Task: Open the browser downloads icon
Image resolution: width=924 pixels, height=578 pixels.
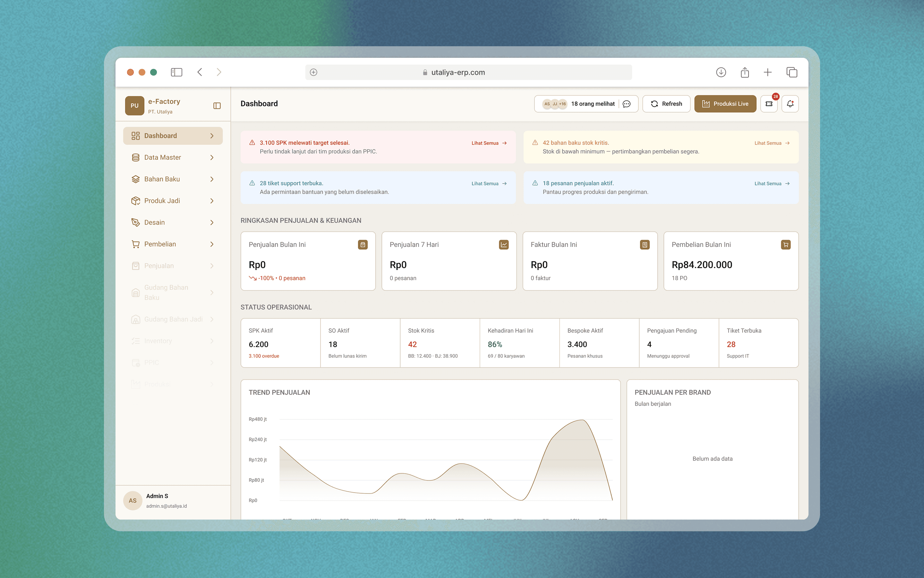Action: point(721,72)
